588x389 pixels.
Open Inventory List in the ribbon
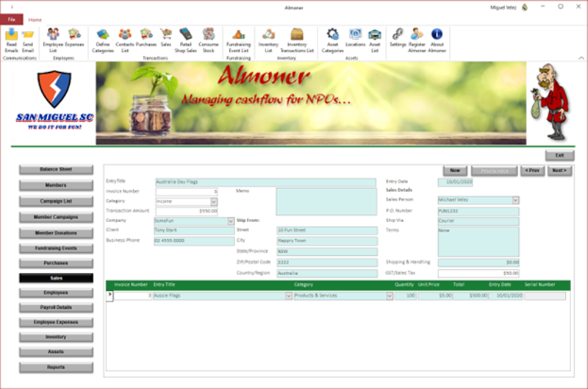pos(268,40)
